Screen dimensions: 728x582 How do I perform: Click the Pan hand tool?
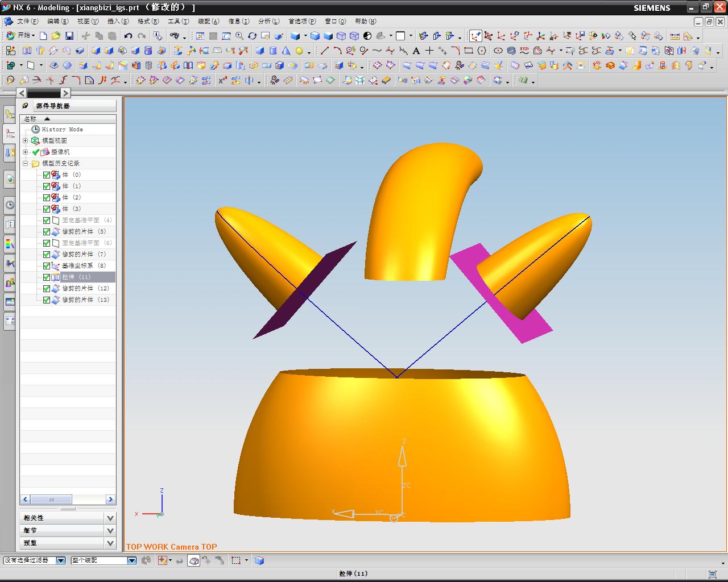(266, 36)
